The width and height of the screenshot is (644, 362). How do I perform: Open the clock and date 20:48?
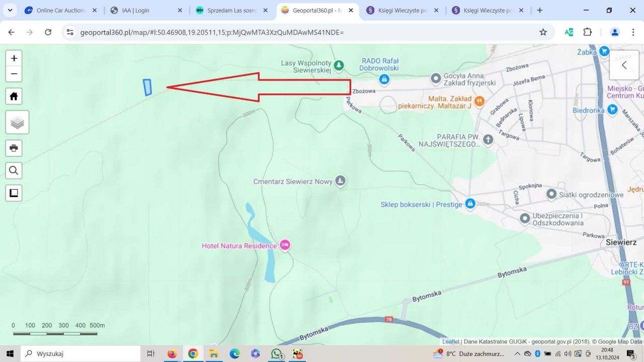coord(607,353)
